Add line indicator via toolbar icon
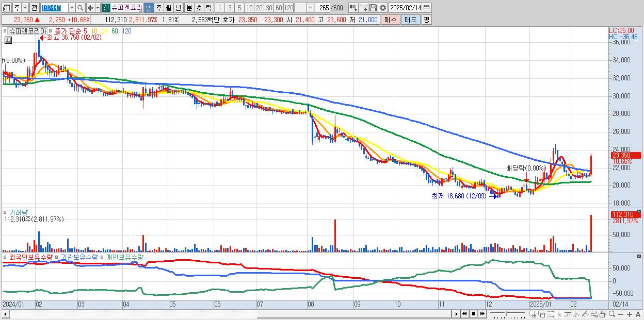 (363, 8)
